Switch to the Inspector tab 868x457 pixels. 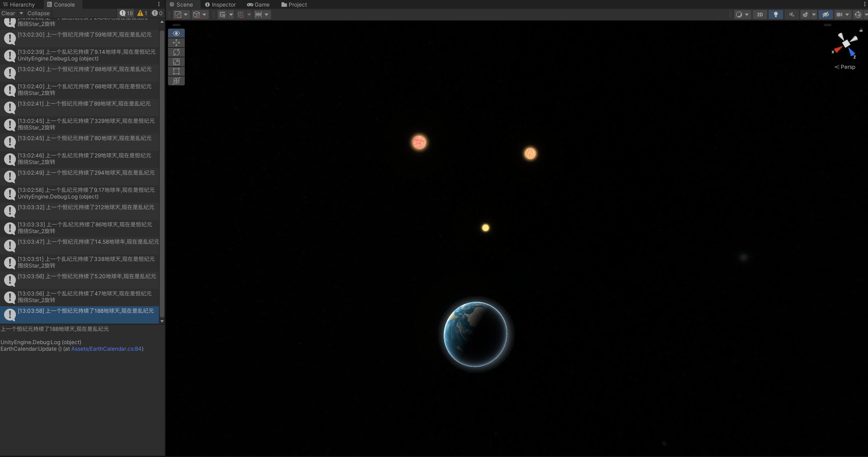tap(220, 4)
